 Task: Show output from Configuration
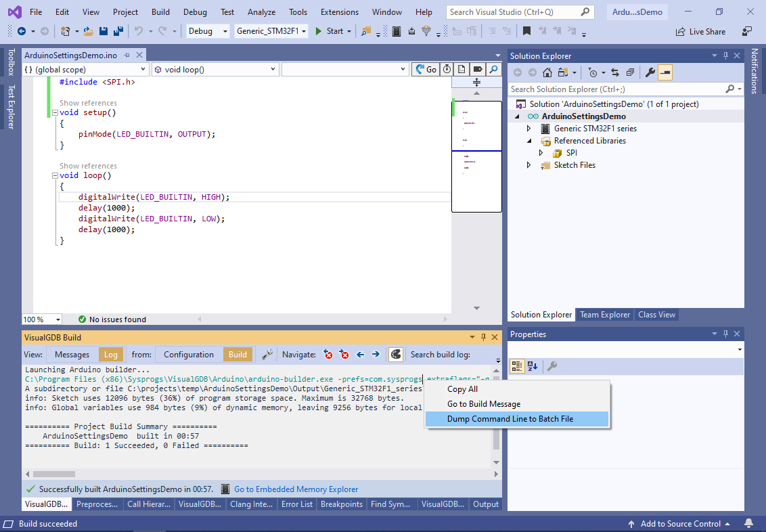(x=189, y=355)
